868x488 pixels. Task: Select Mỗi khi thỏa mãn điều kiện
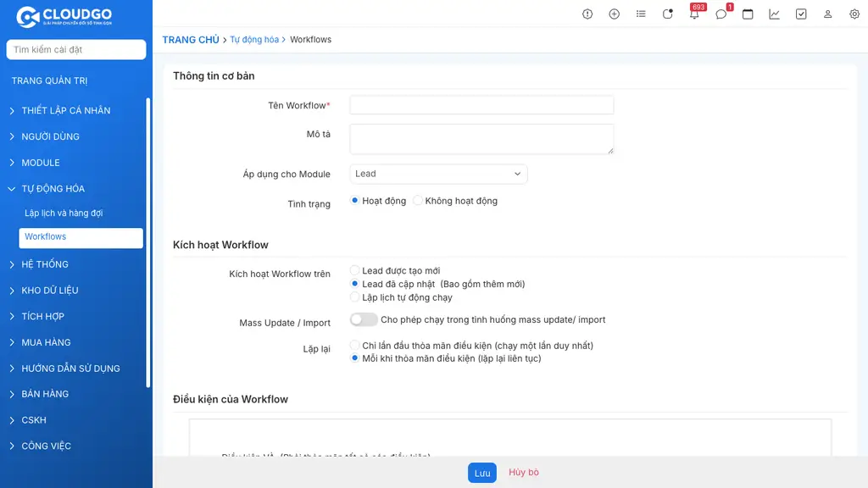click(x=355, y=358)
